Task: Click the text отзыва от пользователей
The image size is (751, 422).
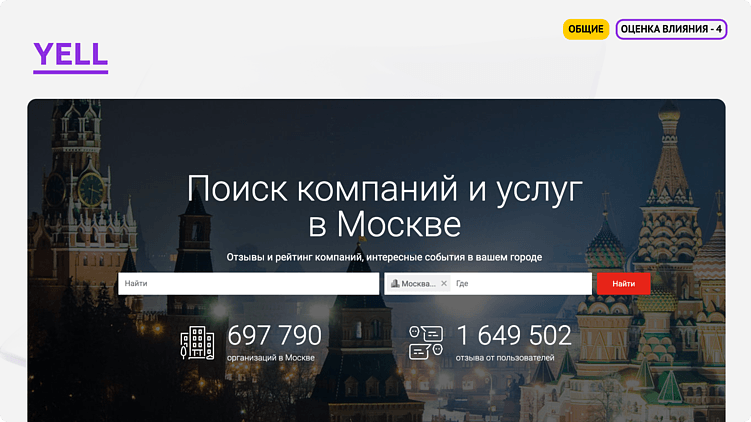Action: point(505,358)
